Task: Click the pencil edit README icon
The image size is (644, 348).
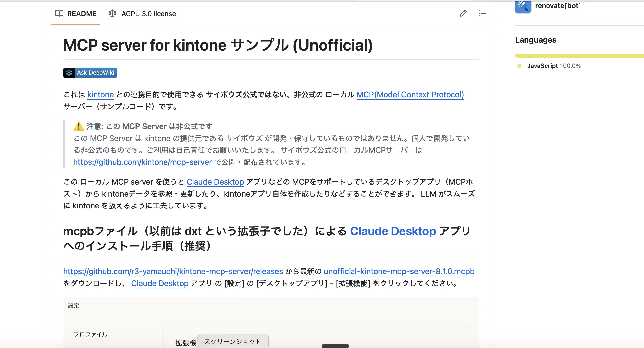Action: (463, 13)
